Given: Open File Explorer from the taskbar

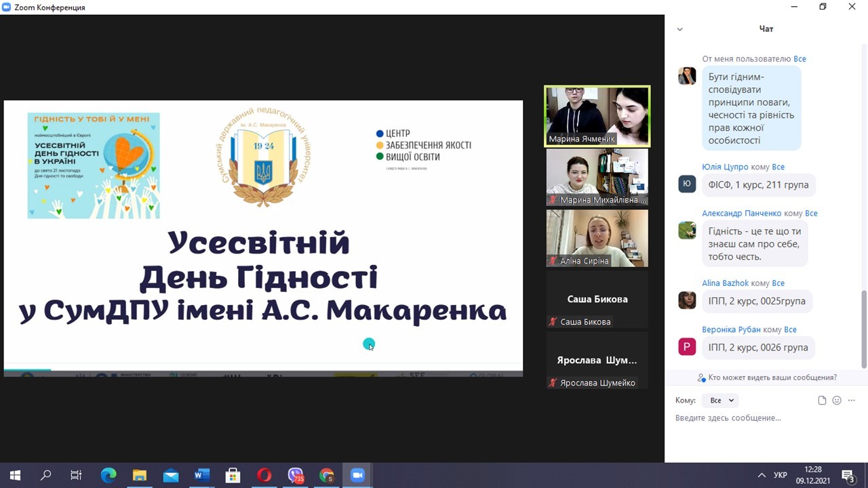Looking at the screenshot, I should 140,476.
